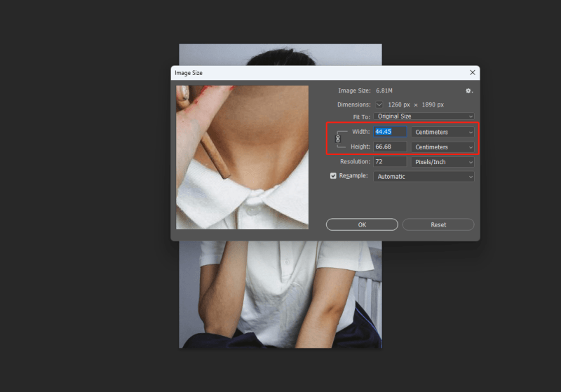Expand the Dimensions unit chevron
This screenshot has height=392, width=561.
pyautogui.click(x=379, y=104)
